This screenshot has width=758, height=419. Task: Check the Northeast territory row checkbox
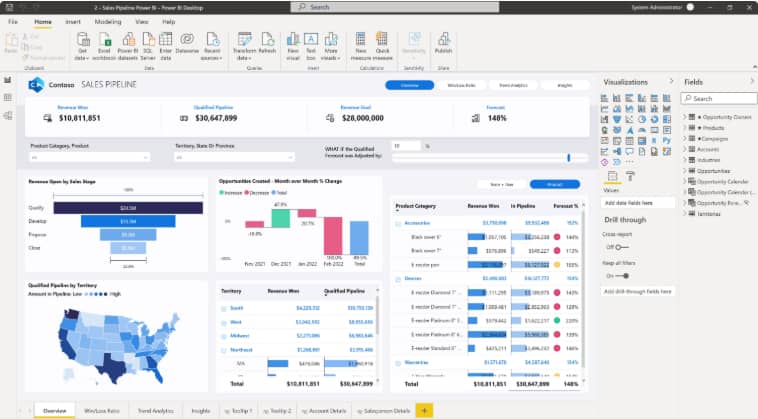[x=223, y=350]
